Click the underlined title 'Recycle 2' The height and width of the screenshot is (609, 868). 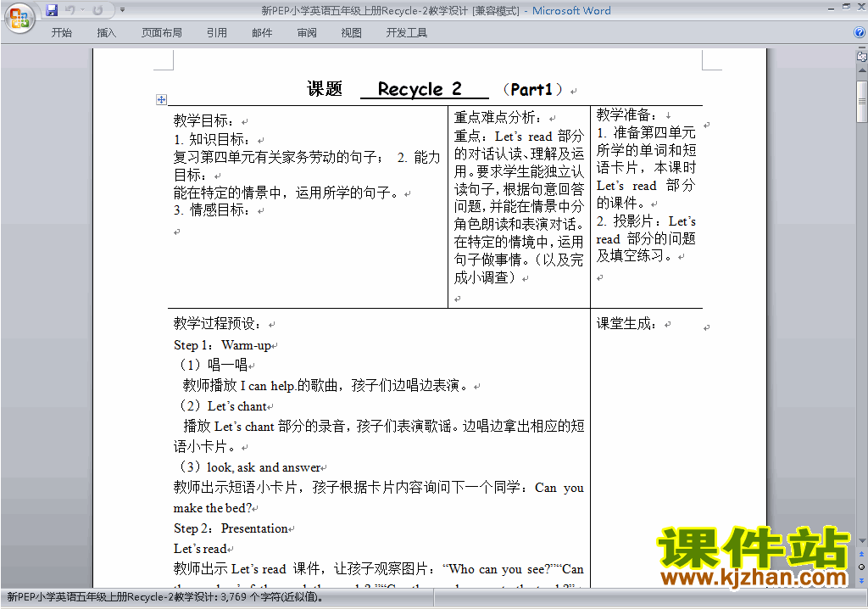[x=419, y=89]
